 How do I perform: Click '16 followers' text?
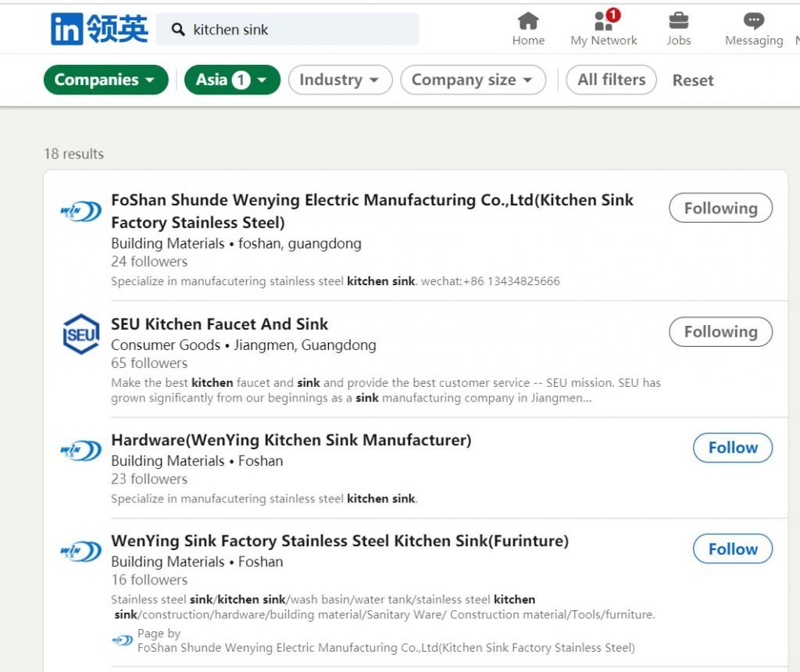(149, 580)
